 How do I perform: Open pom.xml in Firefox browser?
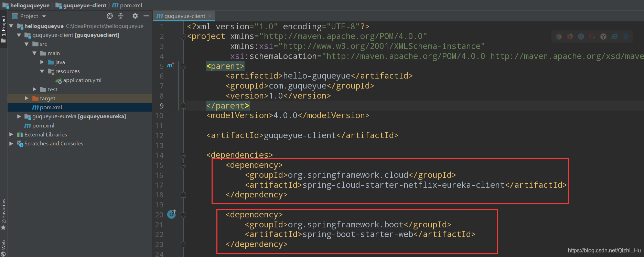(x=570, y=37)
